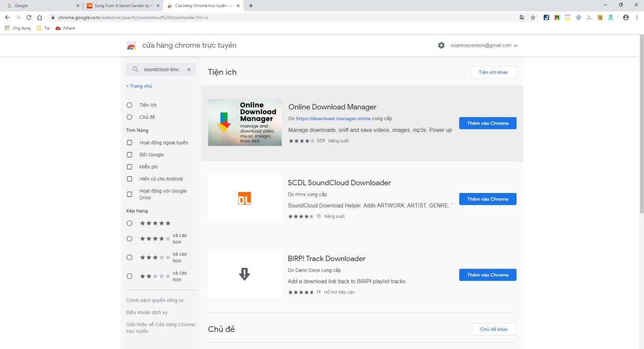Screen dimensions: 644x349
Task: Click the Chủ đề khác button
Action: (x=494, y=329)
